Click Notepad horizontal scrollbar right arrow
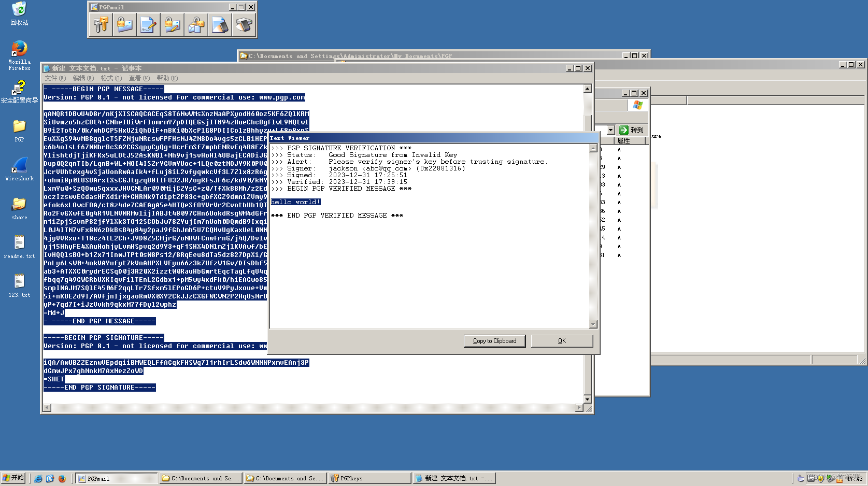 pos(579,408)
